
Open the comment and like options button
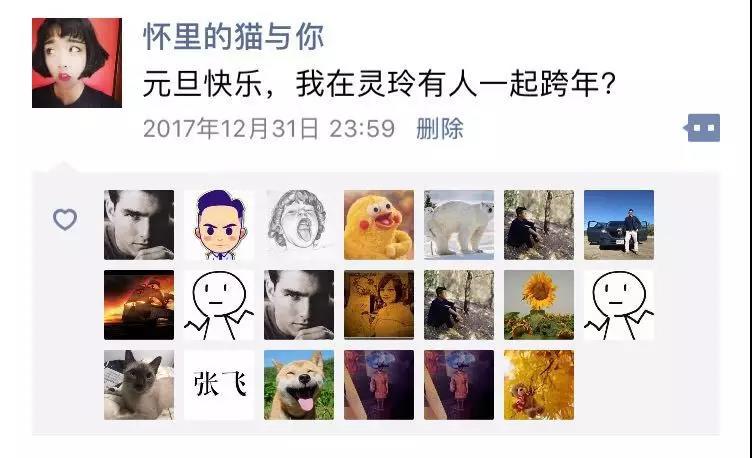[x=702, y=128]
